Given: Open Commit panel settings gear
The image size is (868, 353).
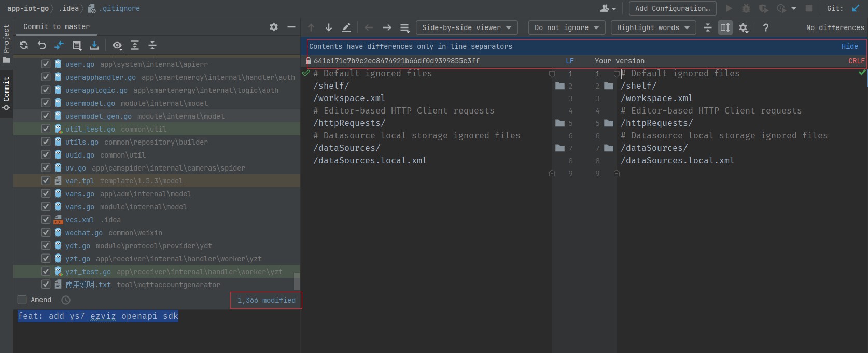Looking at the screenshot, I should 274,27.
